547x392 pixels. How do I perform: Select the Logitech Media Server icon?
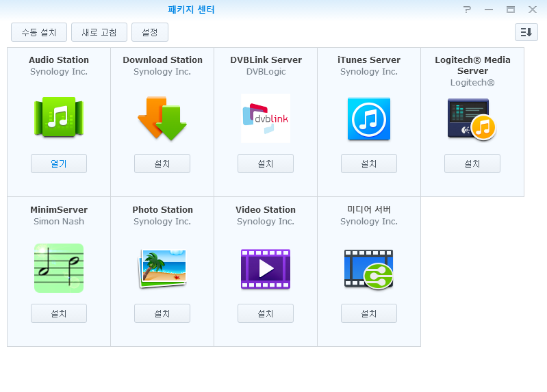coord(472,119)
